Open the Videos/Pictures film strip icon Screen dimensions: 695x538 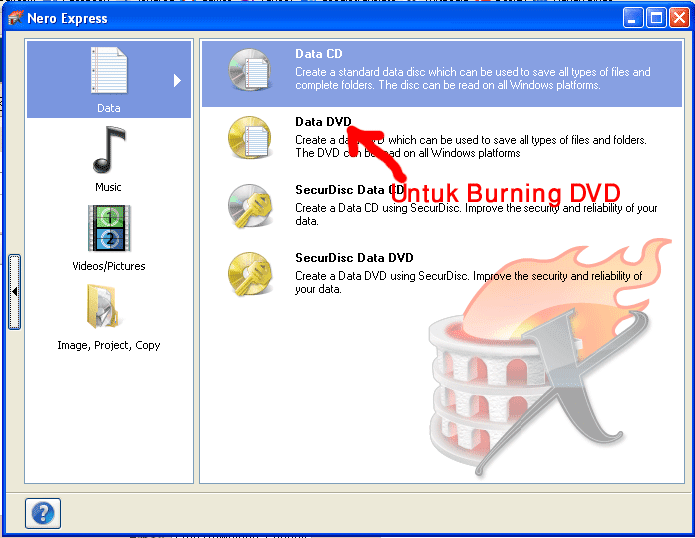pyautogui.click(x=109, y=228)
